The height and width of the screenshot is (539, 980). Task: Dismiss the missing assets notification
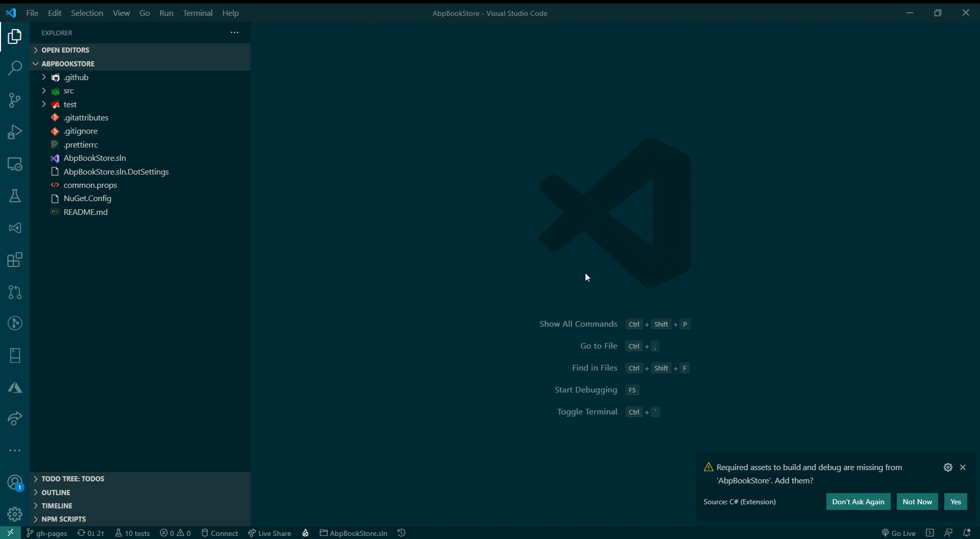tap(963, 468)
